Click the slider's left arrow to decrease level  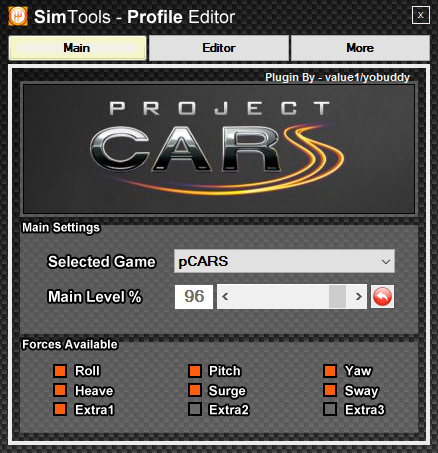pyautogui.click(x=225, y=296)
